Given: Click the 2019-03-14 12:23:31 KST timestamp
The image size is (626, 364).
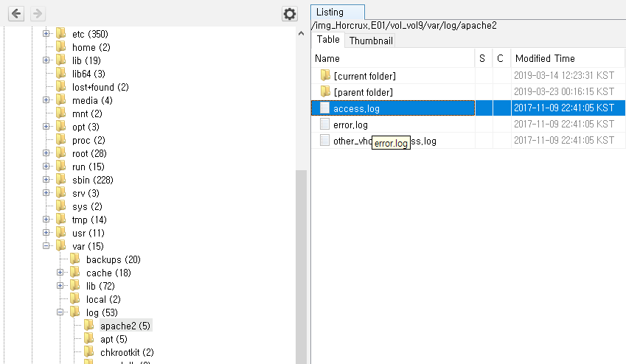Looking at the screenshot, I should 564,75.
